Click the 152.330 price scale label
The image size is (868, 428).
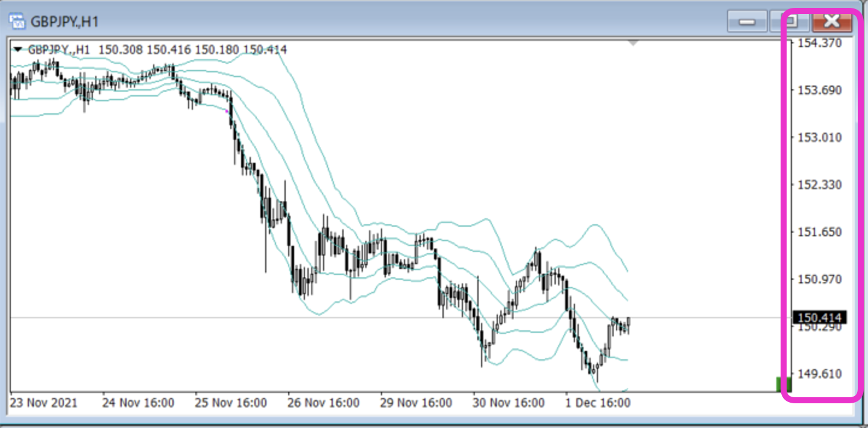click(x=820, y=184)
